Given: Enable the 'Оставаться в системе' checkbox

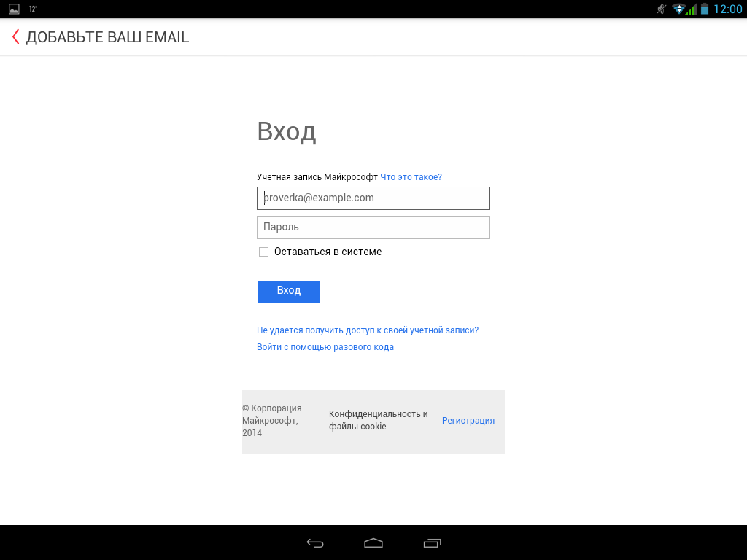Looking at the screenshot, I should pyautogui.click(x=263, y=252).
